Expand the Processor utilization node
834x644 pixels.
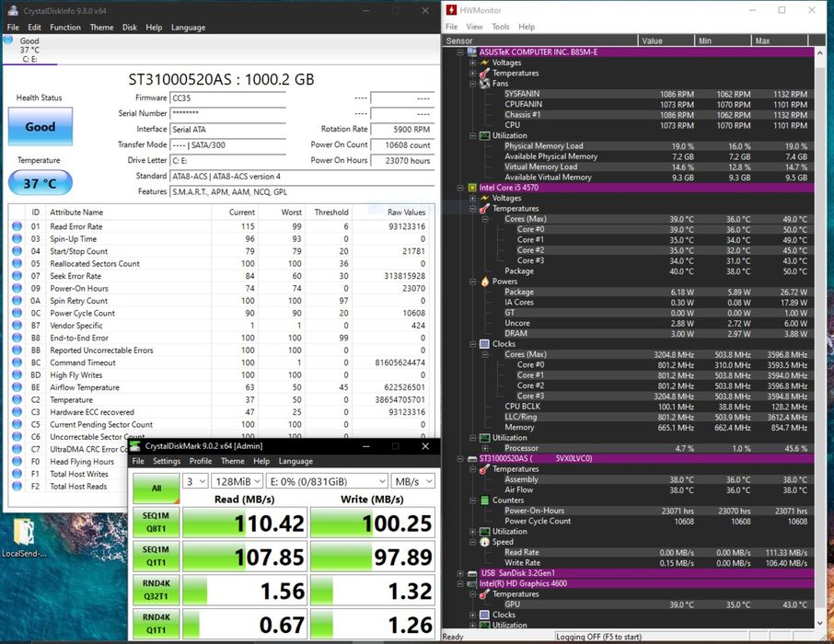(484, 448)
